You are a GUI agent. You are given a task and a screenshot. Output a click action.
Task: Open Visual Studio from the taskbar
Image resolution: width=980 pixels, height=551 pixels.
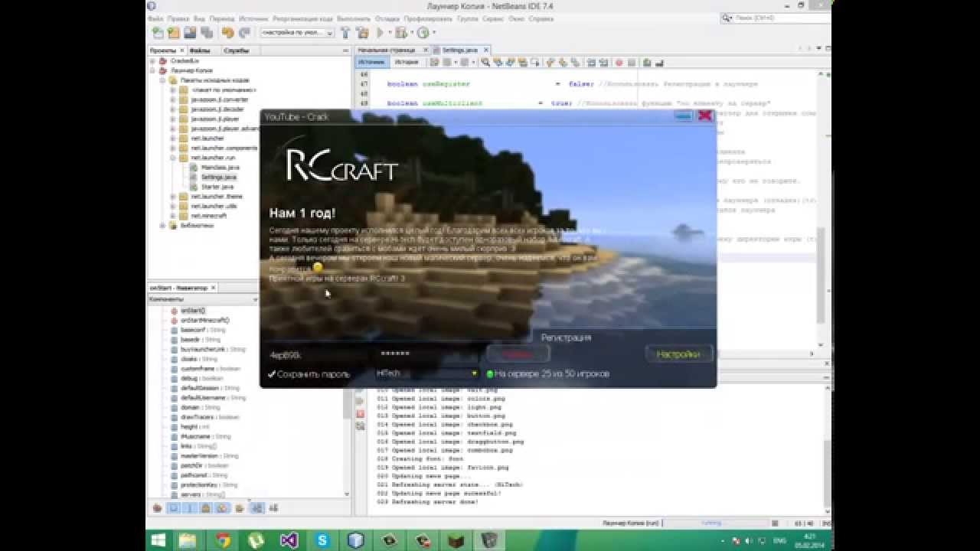click(289, 540)
